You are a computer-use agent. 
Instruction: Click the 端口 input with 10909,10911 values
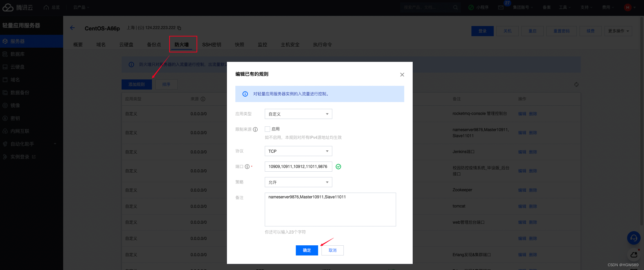click(298, 167)
